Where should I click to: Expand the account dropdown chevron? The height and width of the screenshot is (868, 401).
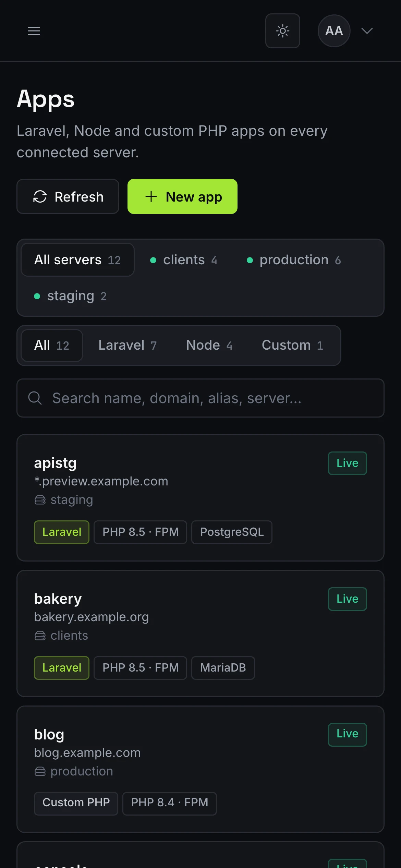click(x=367, y=31)
